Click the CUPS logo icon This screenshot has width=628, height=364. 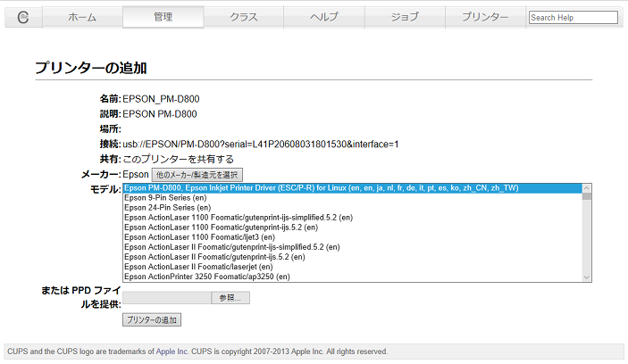(x=23, y=17)
